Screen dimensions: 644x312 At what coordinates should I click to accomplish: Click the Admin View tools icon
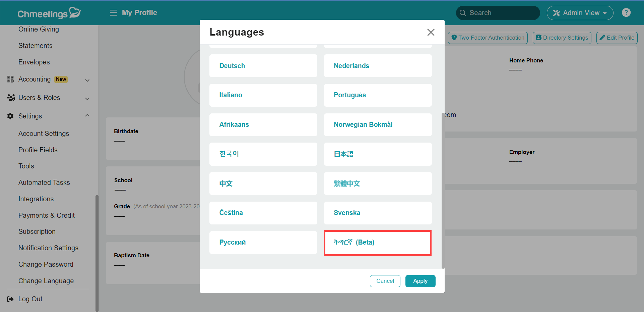[x=556, y=13]
